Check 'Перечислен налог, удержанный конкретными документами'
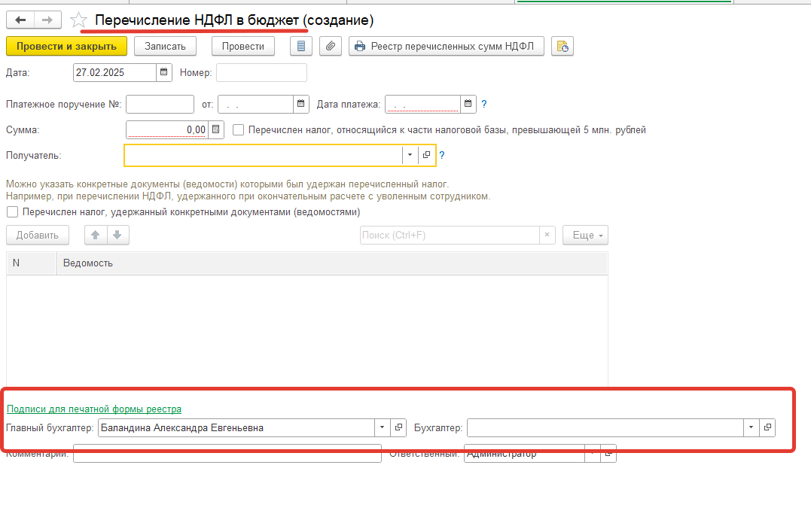This screenshot has width=811, height=532. [12, 212]
